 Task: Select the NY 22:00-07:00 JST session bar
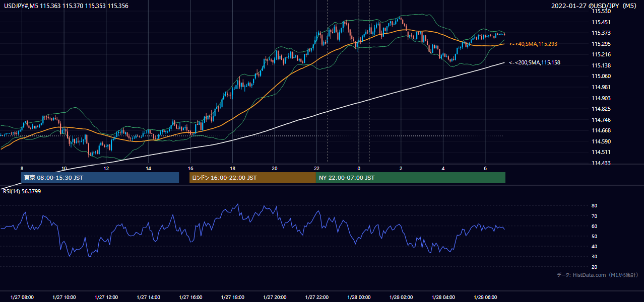coord(411,178)
